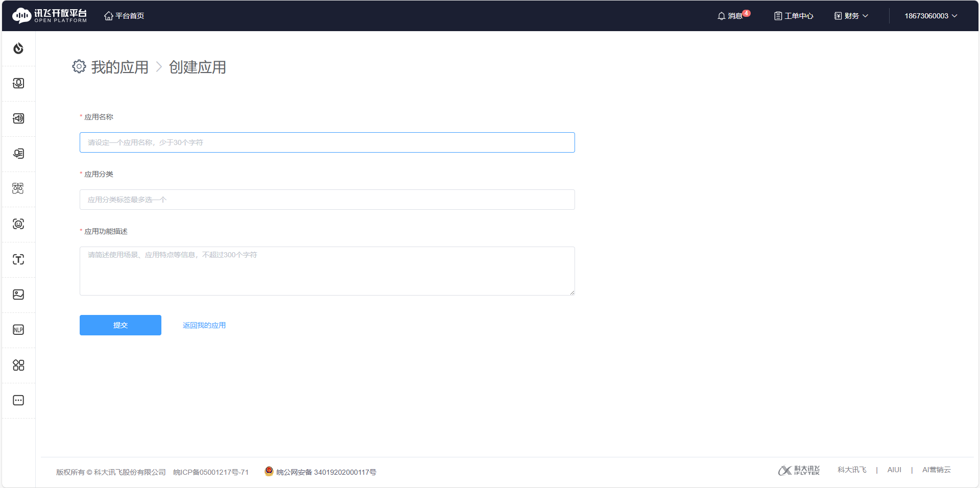The image size is (980, 488).
Task: Click the NLP icon in the sidebar
Action: pos(18,330)
